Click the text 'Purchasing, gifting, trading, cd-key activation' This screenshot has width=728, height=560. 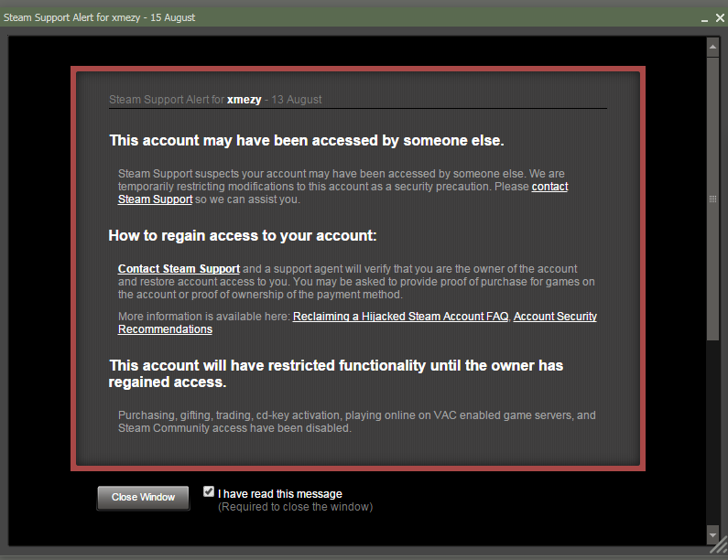230,415
